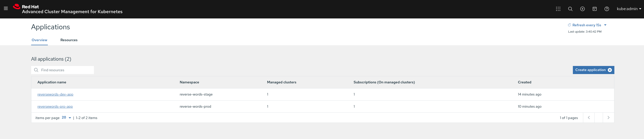Go to next page arrow
644x139 pixels.
pyautogui.click(x=608, y=118)
